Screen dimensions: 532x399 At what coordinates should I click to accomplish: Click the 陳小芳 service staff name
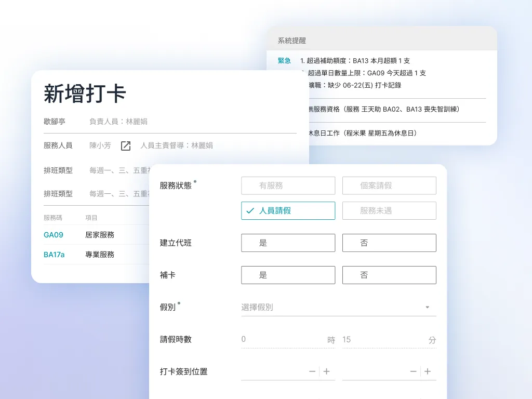coord(100,145)
